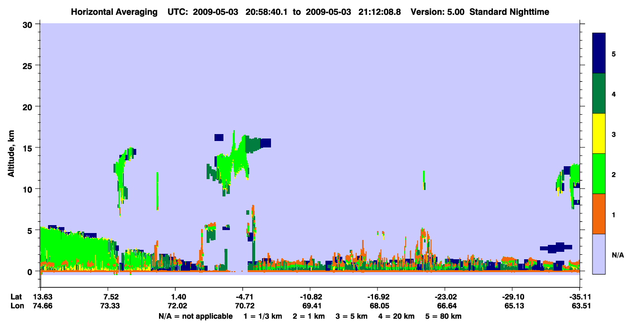This screenshot has height=330, width=644.
Task: Click the 'Lon' row label
Action: 16,306
